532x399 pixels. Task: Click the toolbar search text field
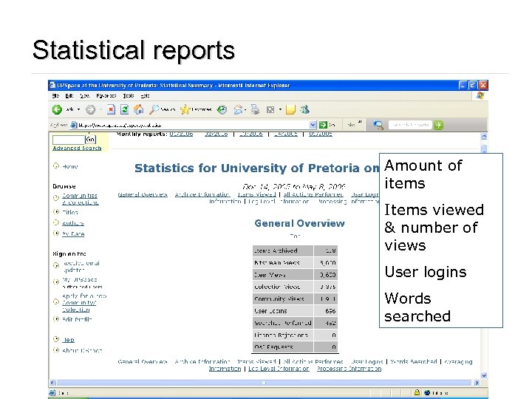410,125
